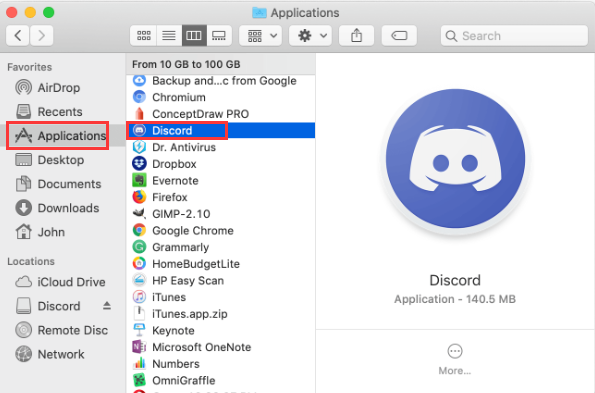Select the iTunes.app.zip file
The image size is (595, 393).
pyautogui.click(x=220, y=314)
